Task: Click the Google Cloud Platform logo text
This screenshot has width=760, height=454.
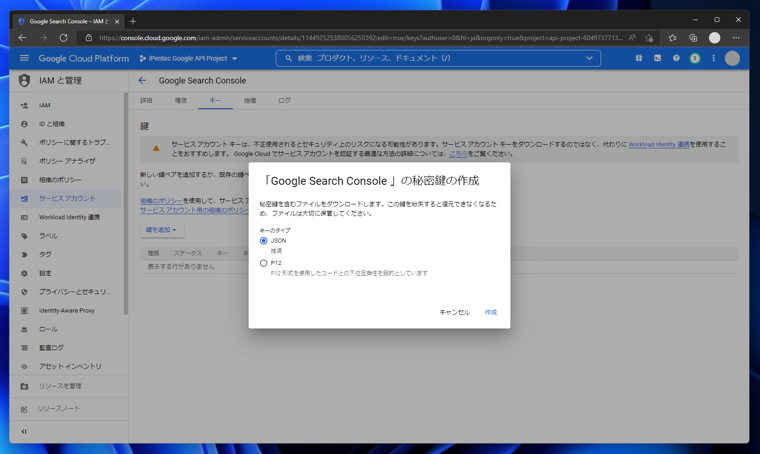Action: pos(84,58)
